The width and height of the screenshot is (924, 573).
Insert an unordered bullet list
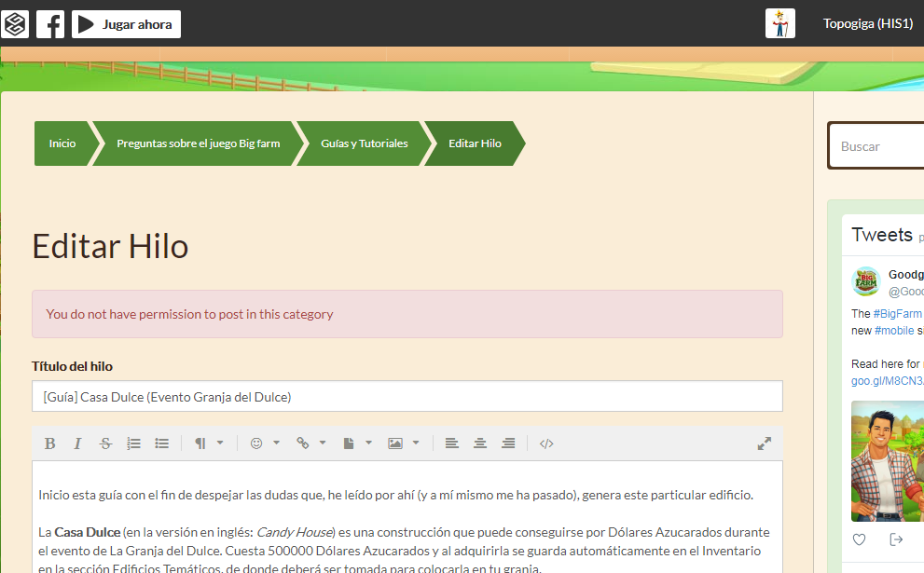[x=162, y=443]
